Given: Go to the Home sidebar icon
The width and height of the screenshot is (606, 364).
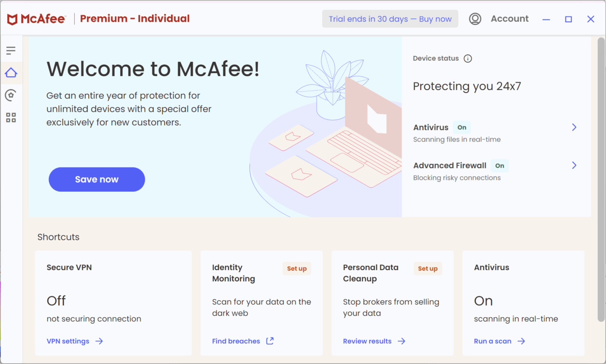Looking at the screenshot, I should pos(11,73).
